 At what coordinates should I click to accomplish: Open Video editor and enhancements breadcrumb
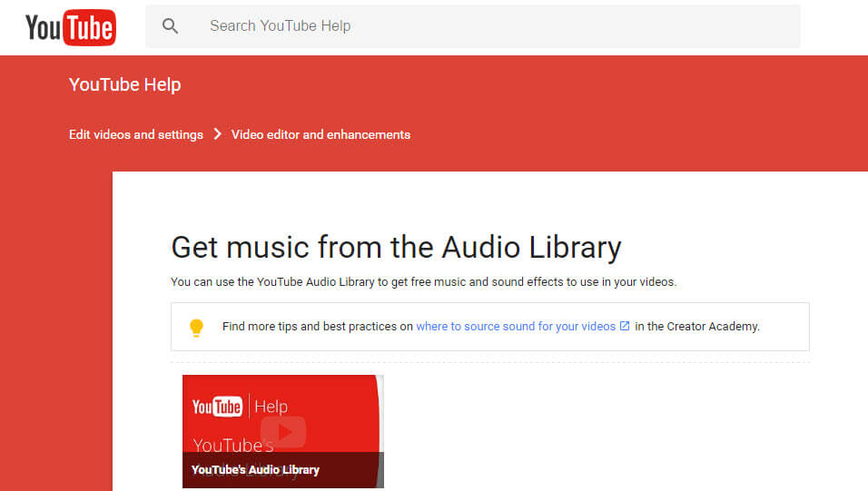(x=321, y=134)
